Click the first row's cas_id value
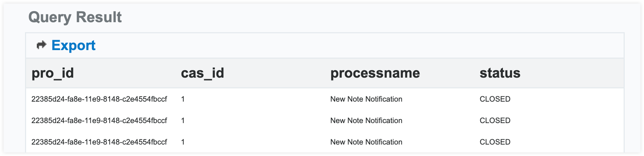Viewport: 644px width, 156px height. click(183, 99)
